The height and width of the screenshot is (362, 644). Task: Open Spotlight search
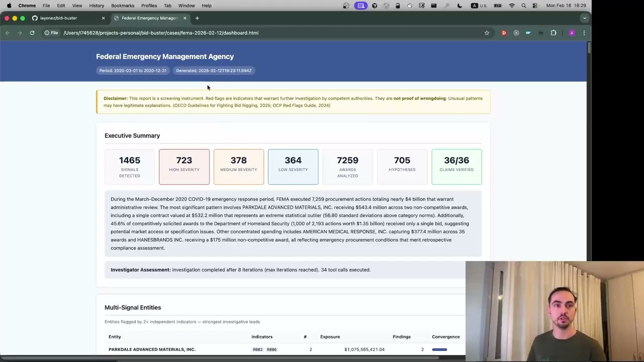[524, 6]
